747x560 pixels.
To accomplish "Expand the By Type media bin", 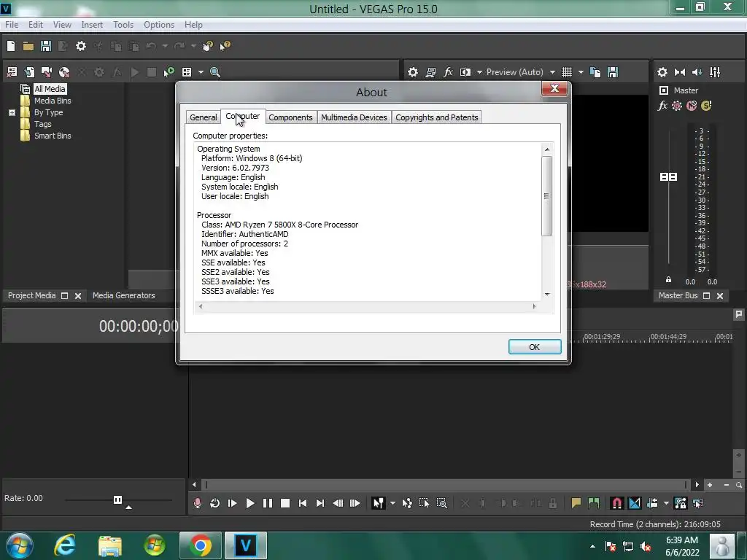I will click(x=12, y=113).
